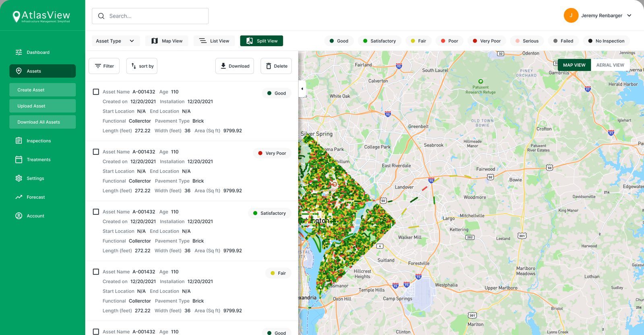Click the Delete button
Viewport: 644px width, 335px height.
(276, 66)
